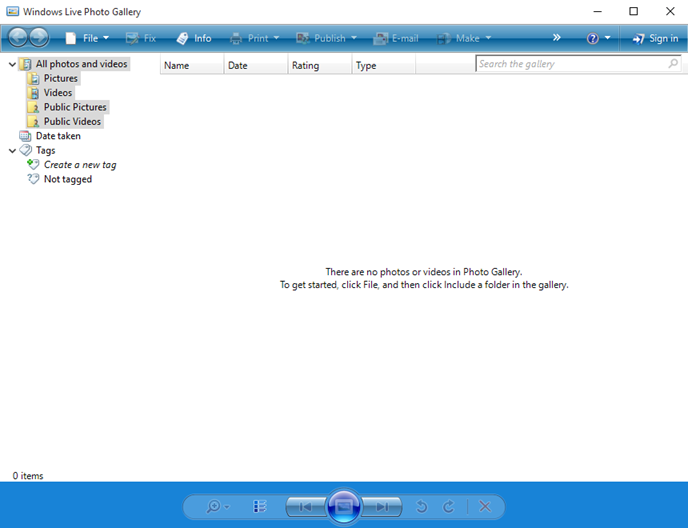
Task: Click the Fix toolbar button
Action: (141, 38)
